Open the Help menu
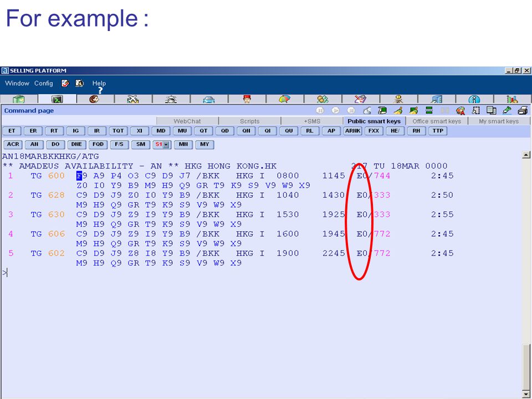 tap(99, 83)
